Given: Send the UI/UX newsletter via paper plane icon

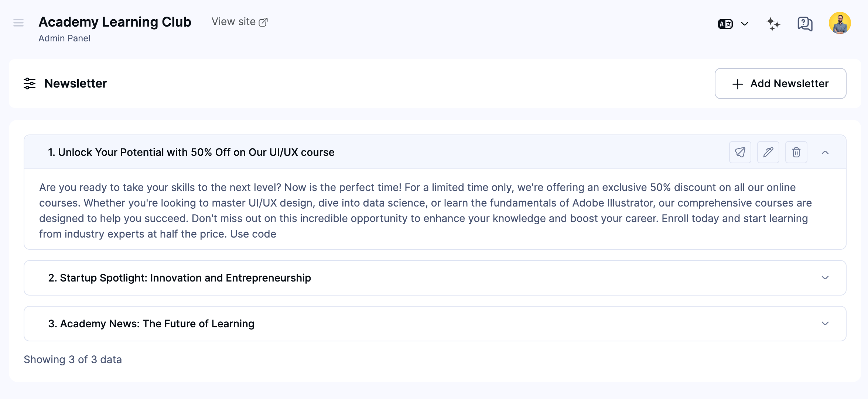Looking at the screenshot, I should 740,152.
